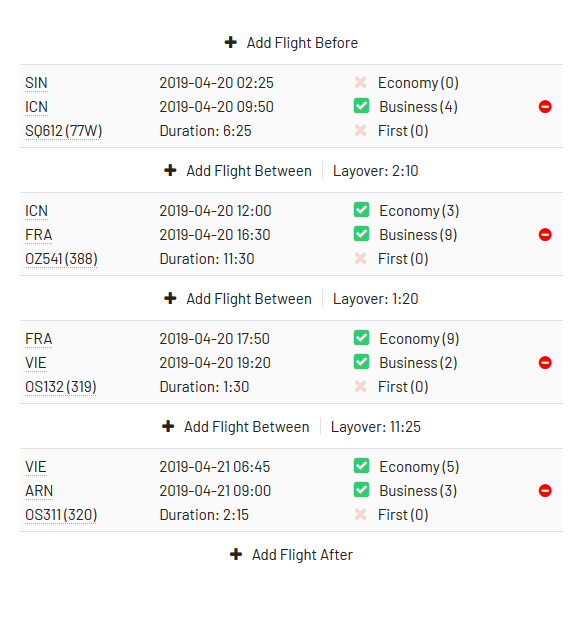Click the ARN arrival airport code
This screenshot has width=583, height=621.
pyautogui.click(x=39, y=491)
